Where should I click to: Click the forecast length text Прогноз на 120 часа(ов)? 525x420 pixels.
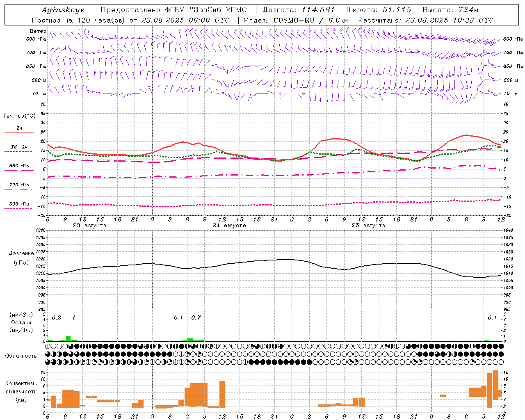pos(79,20)
